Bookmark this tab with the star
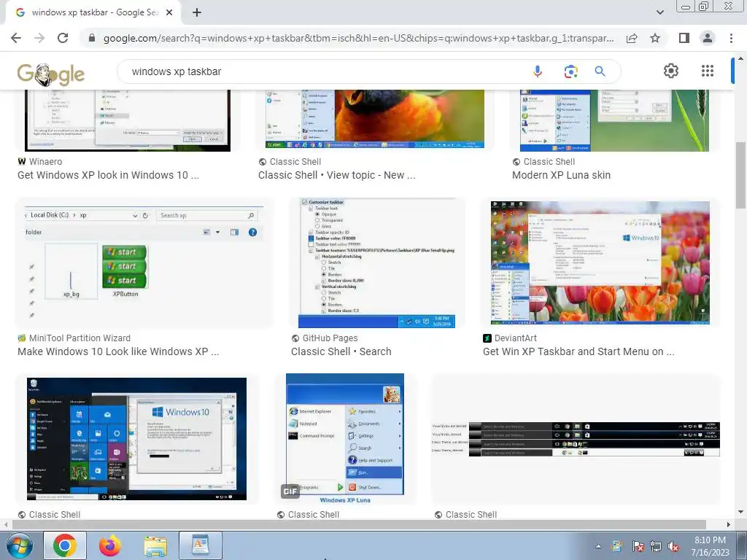This screenshot has height=560, width=747. 655,38
